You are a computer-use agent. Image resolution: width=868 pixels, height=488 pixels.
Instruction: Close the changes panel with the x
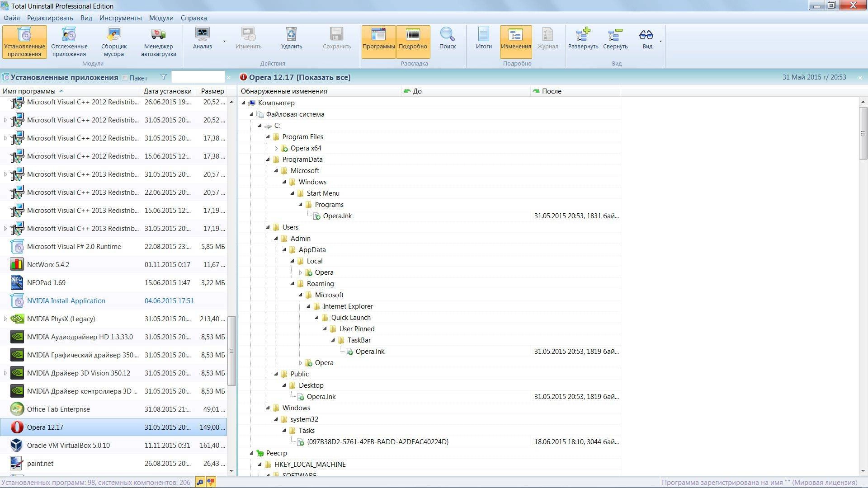(860, 78)
